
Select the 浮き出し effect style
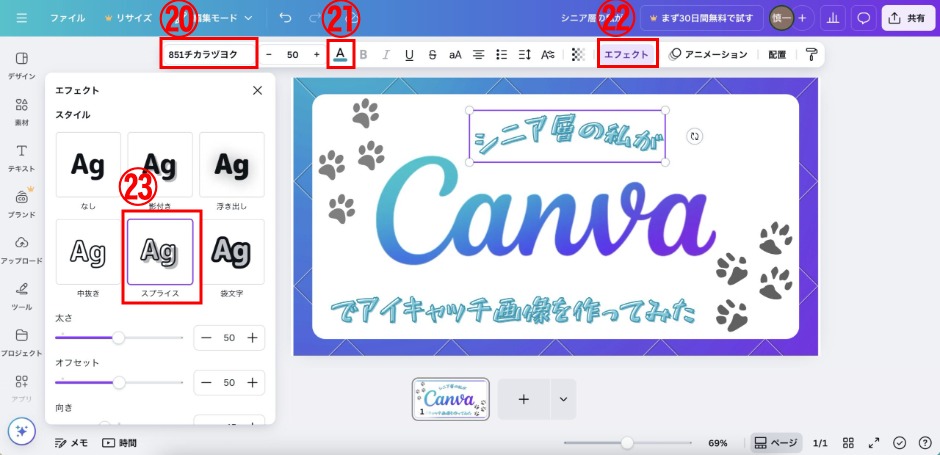pos(232,165)
